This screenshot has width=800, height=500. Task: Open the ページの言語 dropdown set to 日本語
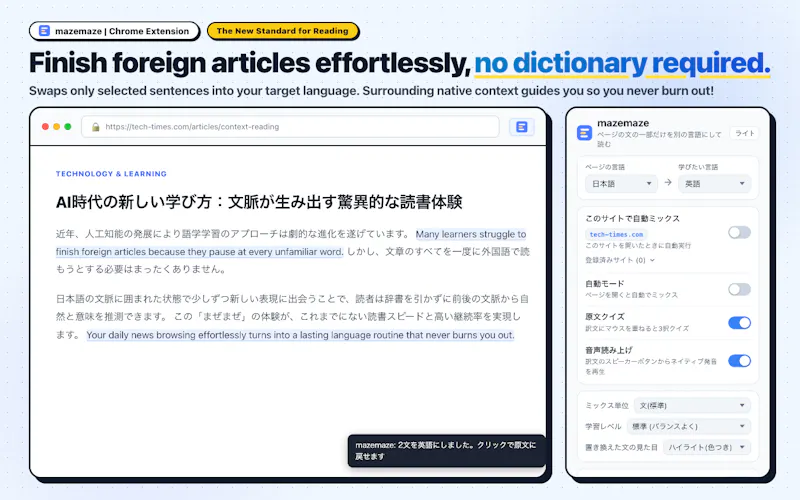(621, 184)
